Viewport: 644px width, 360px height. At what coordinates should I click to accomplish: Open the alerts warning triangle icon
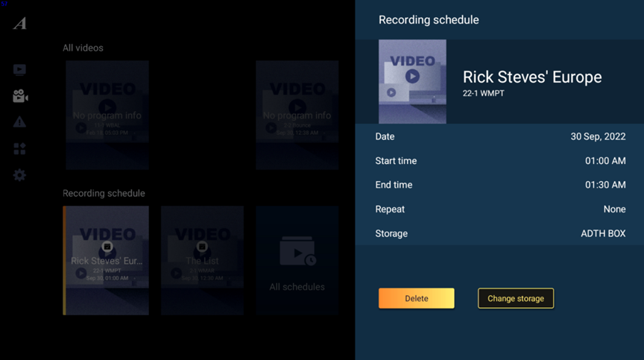click(19, 122)
